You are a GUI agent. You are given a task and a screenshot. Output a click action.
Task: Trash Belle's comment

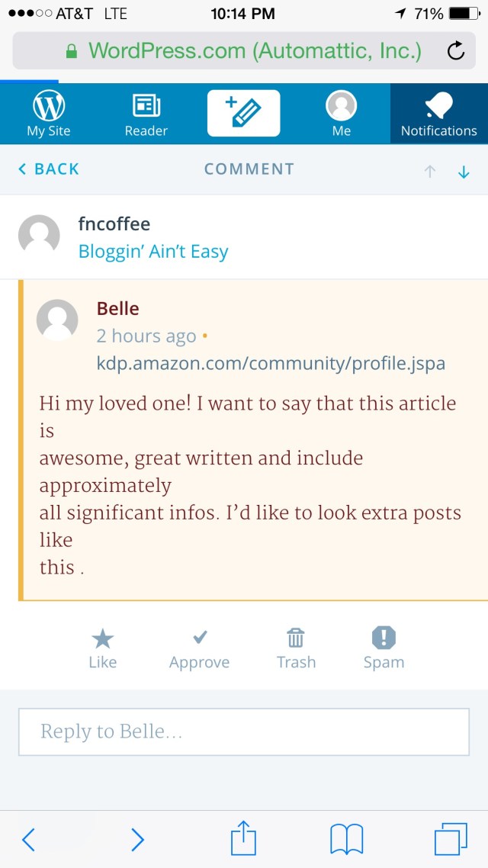tap(296, 646)
